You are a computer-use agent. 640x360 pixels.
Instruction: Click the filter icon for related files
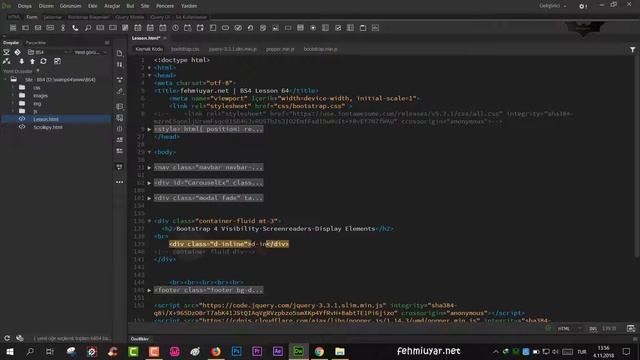click(632, 49)
